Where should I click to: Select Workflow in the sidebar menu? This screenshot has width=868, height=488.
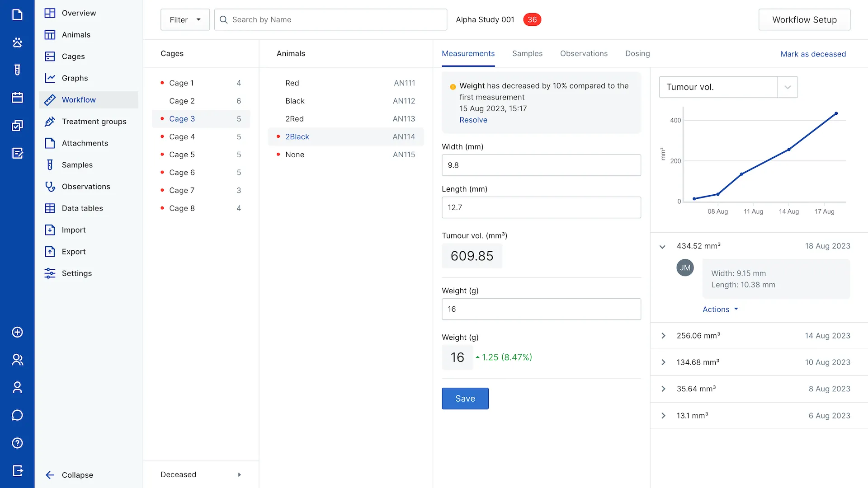click(89, 100)
